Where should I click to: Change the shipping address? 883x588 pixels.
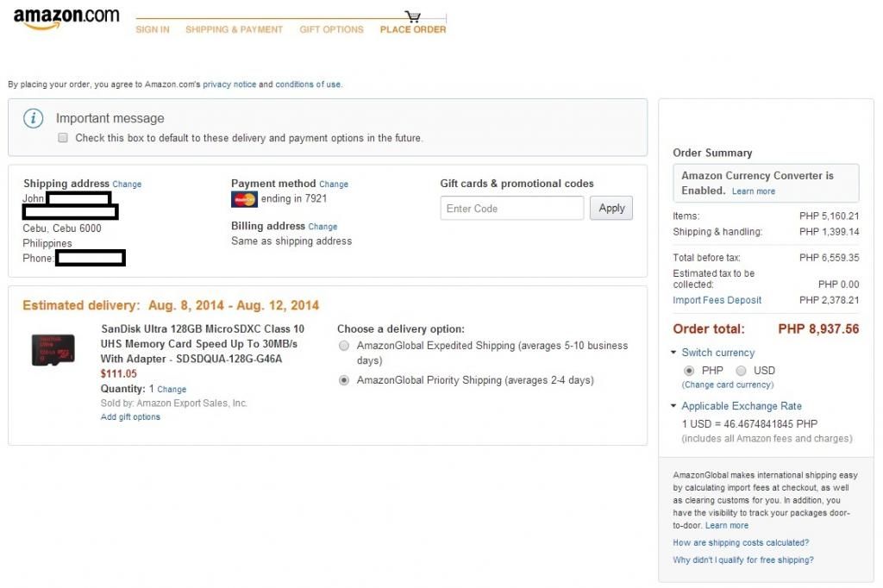click(x=127, y=185)
